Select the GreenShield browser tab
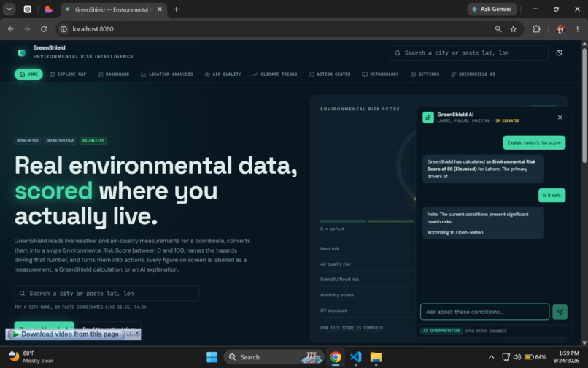The image size is (588, 368). point(112,9)
